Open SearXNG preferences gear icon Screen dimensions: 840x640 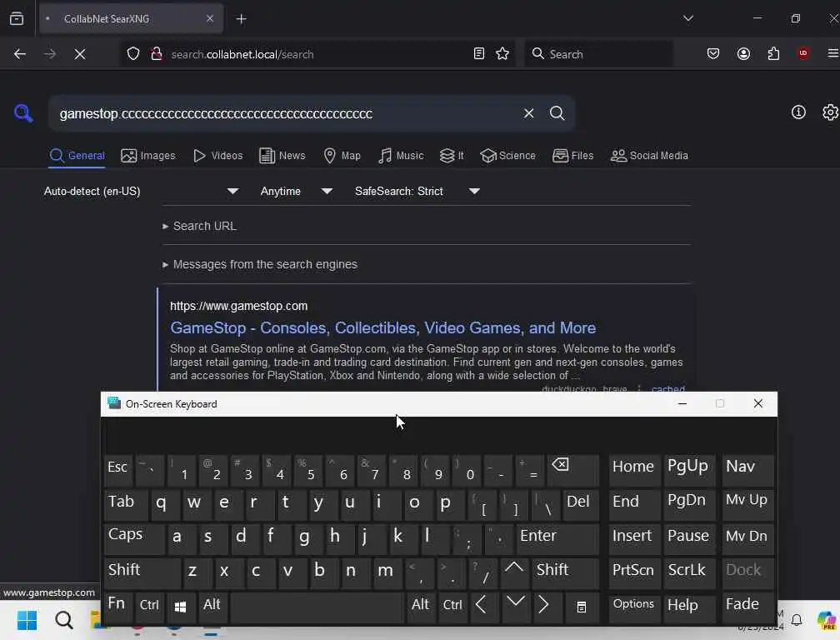click(x=830, y=112)
